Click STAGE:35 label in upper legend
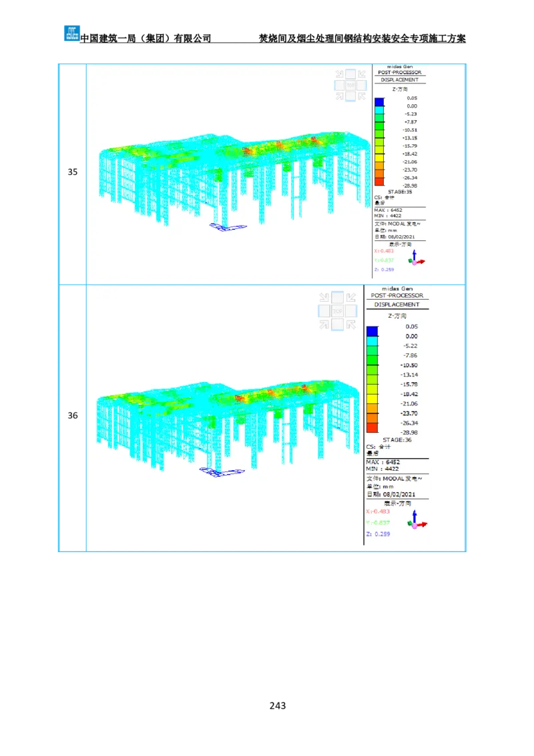 coord(400,192)
